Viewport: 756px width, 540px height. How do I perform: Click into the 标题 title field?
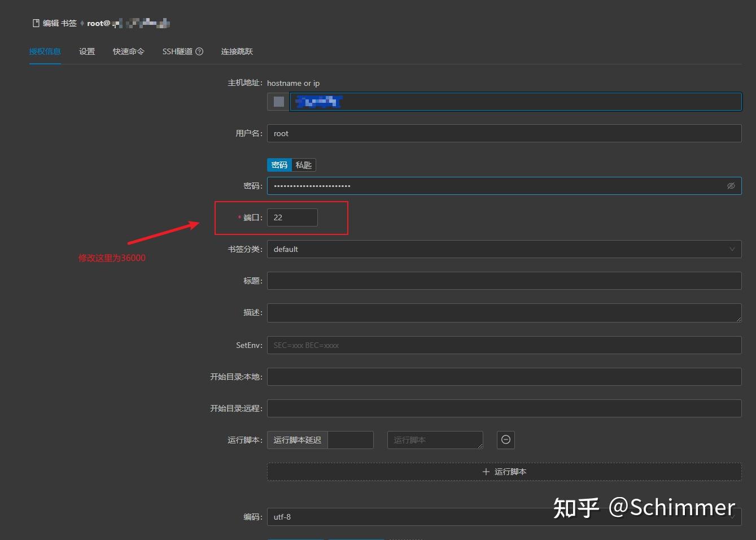pyautogui.click(x=504, y=281)
